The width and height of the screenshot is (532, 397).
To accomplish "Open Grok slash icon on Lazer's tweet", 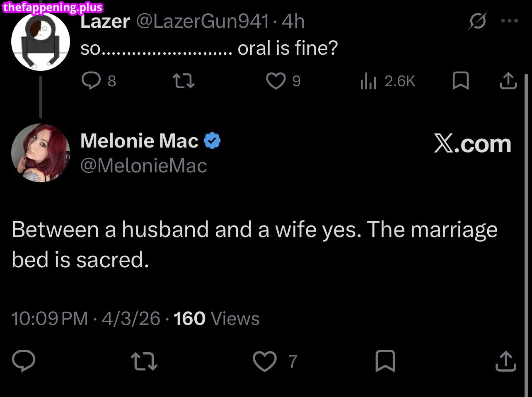I will point(477,21).
